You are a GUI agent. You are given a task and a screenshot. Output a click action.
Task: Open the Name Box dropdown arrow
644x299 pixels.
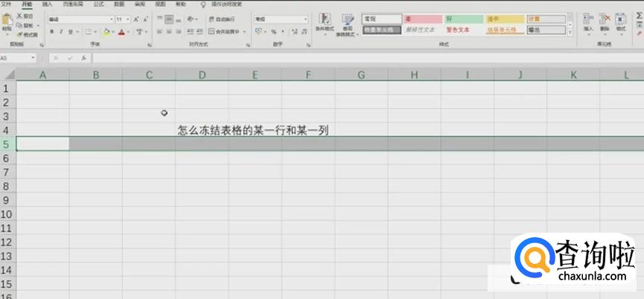click(33, 58)
